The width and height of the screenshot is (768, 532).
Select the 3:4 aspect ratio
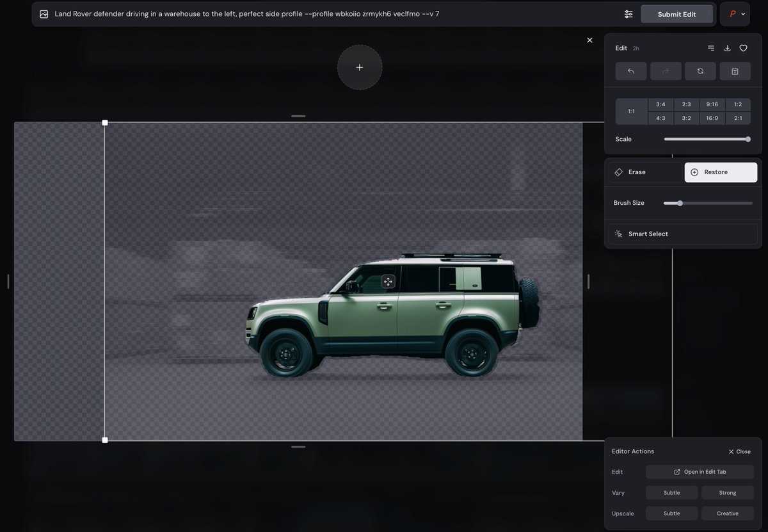pos(660,104)
